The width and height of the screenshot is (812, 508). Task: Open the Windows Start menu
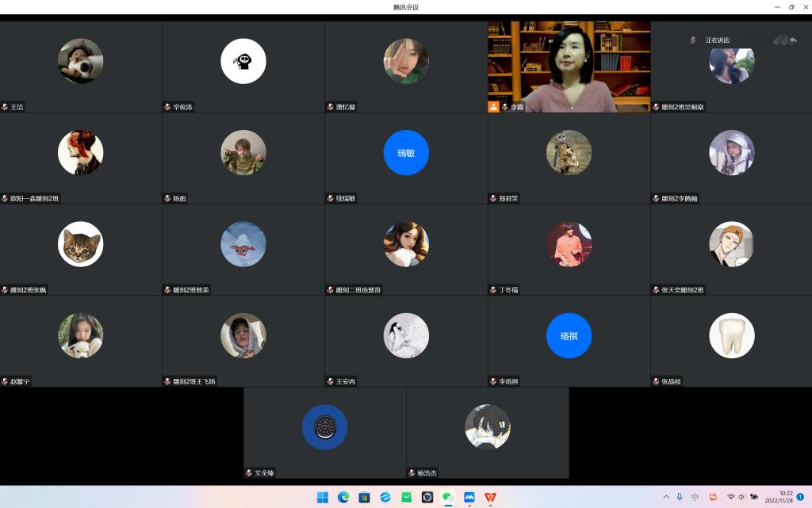click(323, 497)
